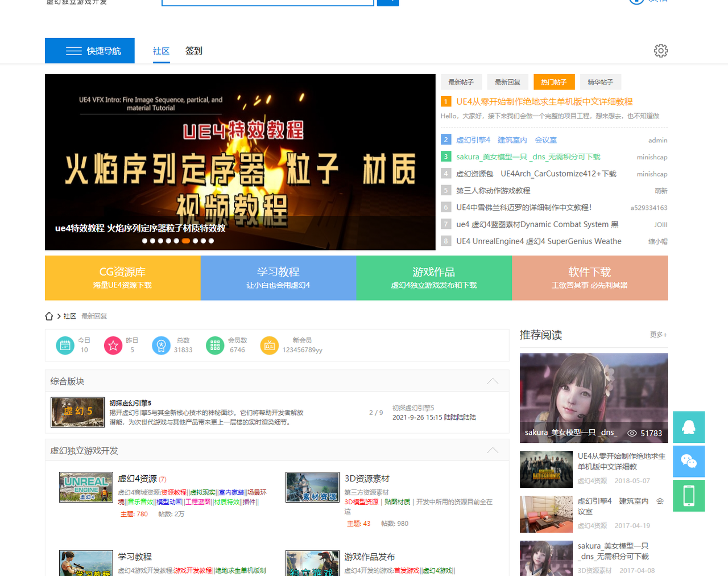The width and height of the screenshot is (728, 576).
Task: Click the blue search button icon
Action: [388, 2]
